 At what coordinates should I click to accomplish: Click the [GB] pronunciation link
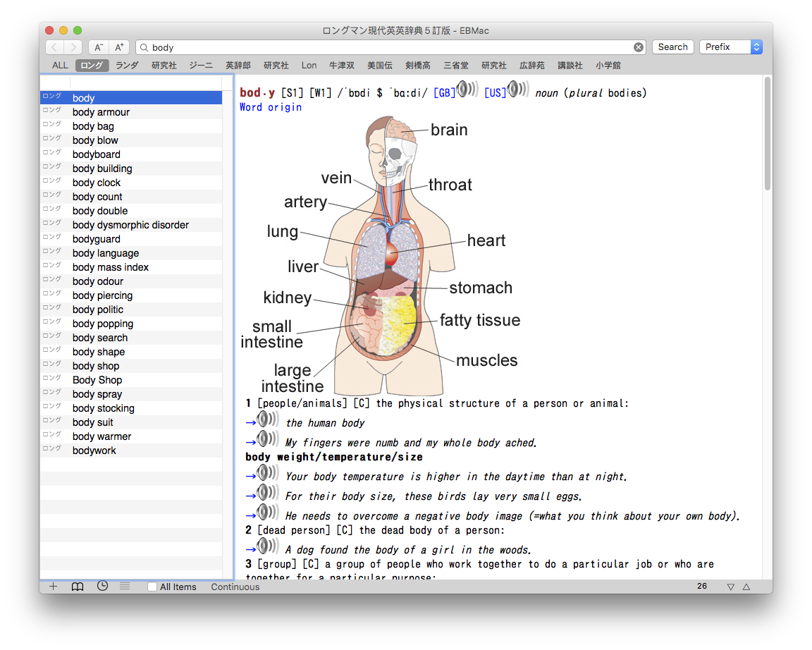click(x=444, y=93)
